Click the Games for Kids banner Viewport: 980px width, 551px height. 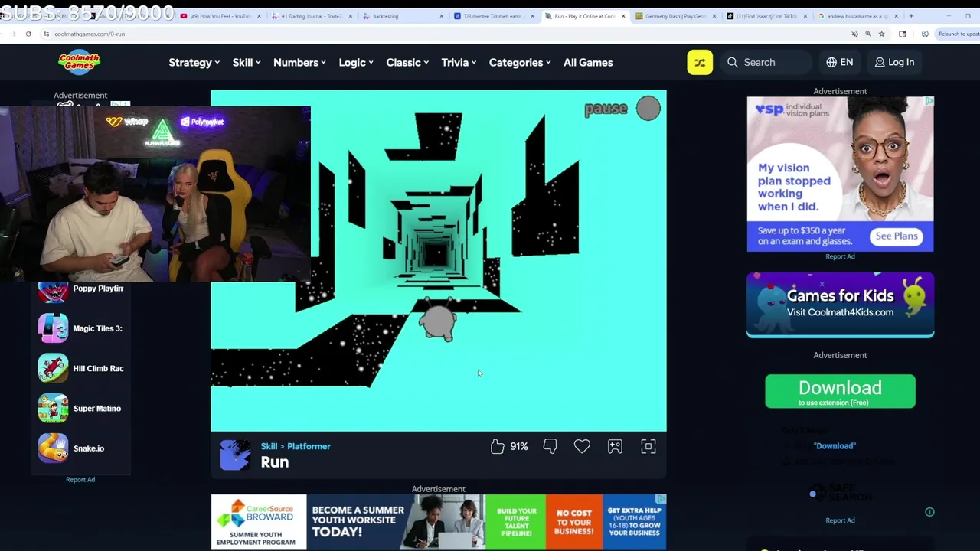click(x=840, y=305)
